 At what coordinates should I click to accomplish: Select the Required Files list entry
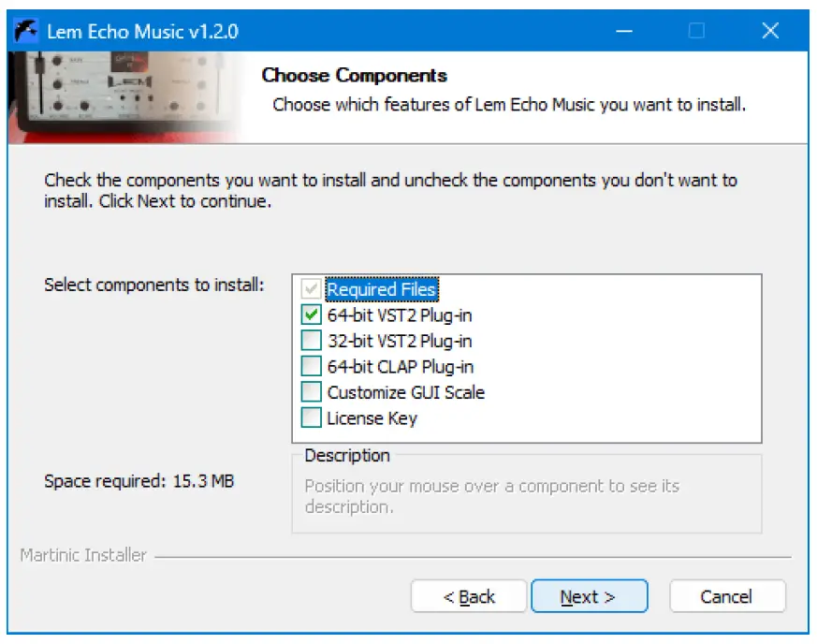point(379,289)
